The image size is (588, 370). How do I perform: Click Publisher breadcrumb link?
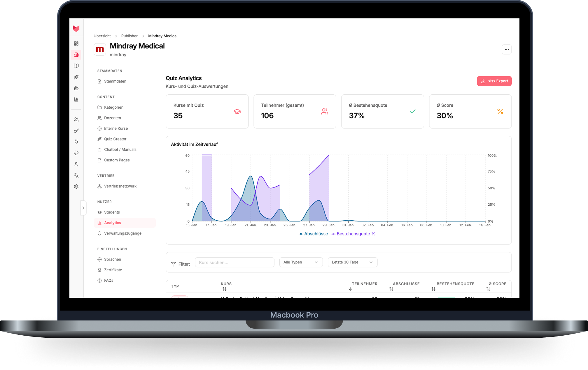[x=129, y=36]
